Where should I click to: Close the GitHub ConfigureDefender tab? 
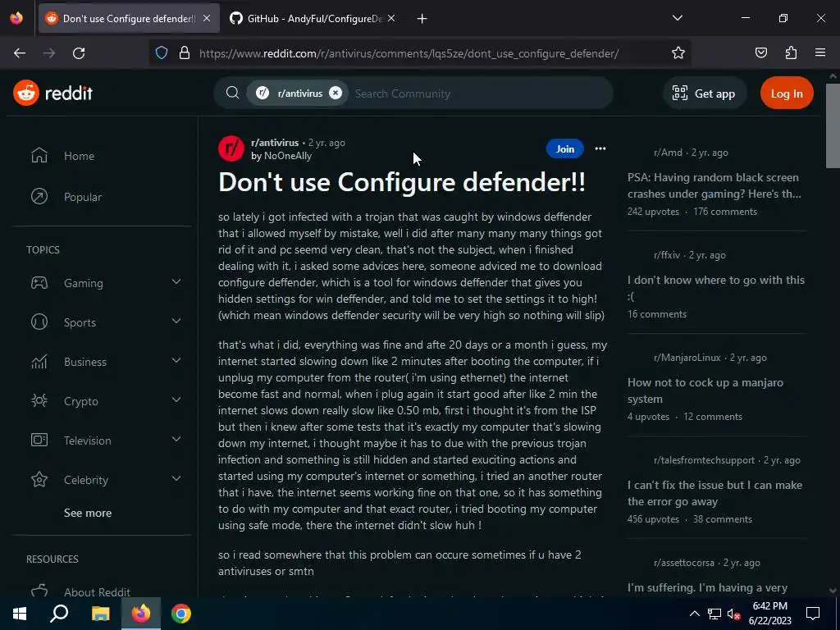(x=391, y=19)
